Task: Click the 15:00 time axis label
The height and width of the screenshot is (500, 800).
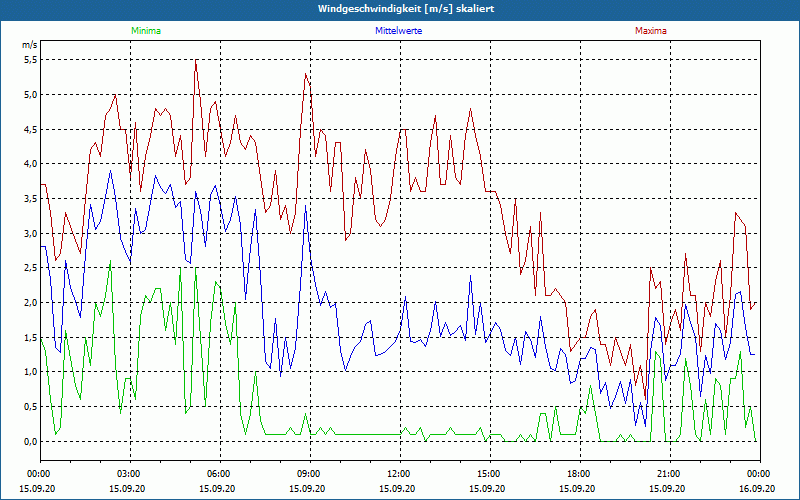Action: pos(490,474)
